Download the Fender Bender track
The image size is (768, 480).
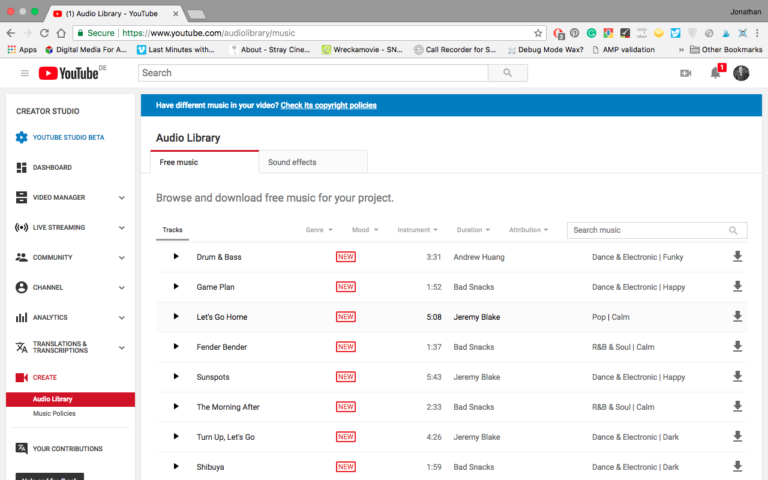(737, 346)
